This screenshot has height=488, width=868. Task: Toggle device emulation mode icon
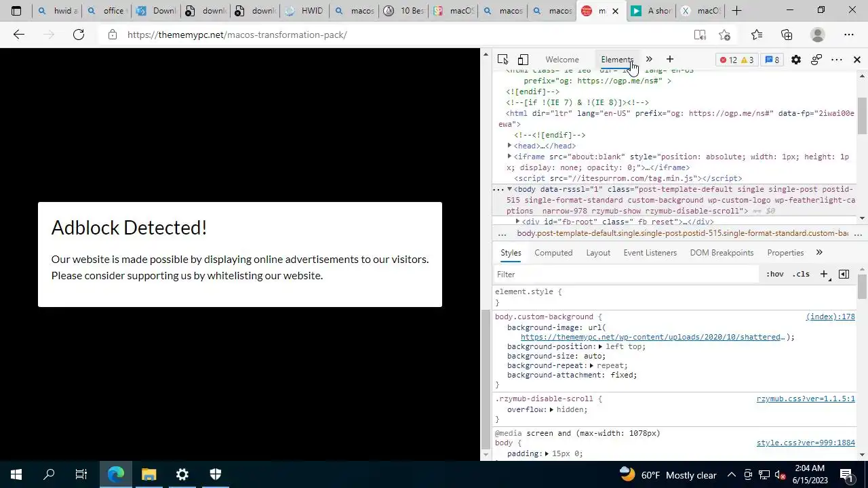523,60
